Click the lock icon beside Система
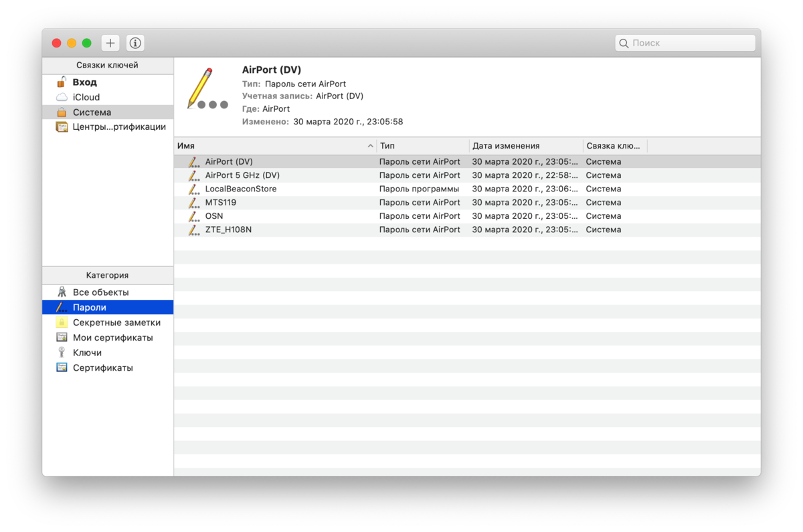Viewport: 803px width, 532px height. click(x=62, y=112)
